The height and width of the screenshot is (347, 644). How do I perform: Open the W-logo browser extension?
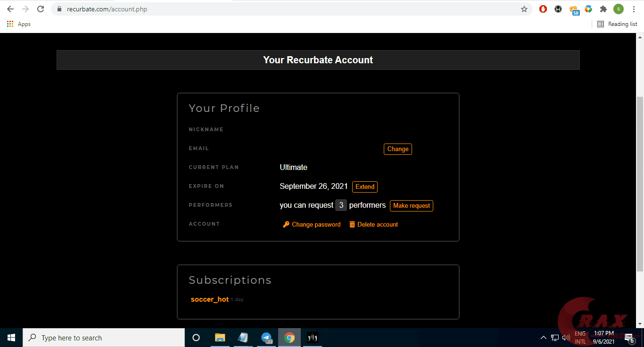(x=558, y=8)
